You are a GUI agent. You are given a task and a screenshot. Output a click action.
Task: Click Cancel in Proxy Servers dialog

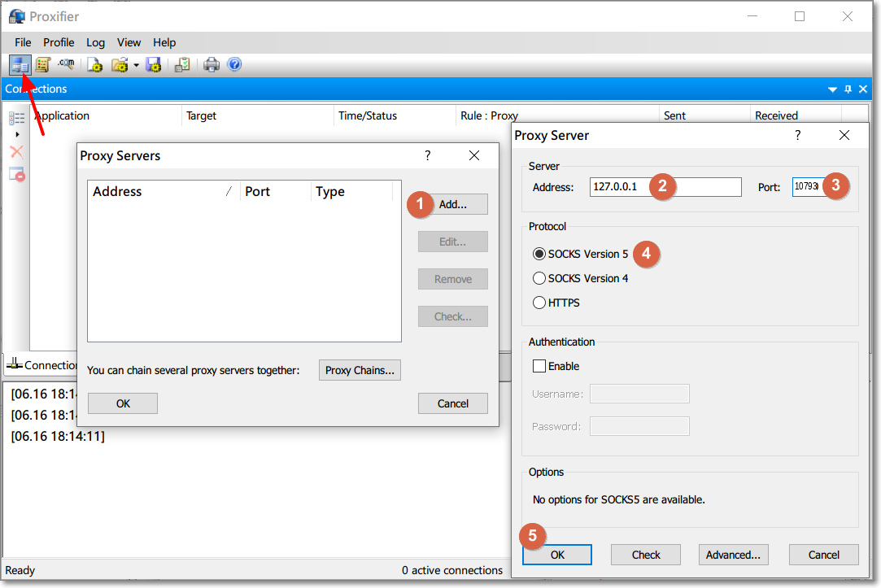pos(453,404)
